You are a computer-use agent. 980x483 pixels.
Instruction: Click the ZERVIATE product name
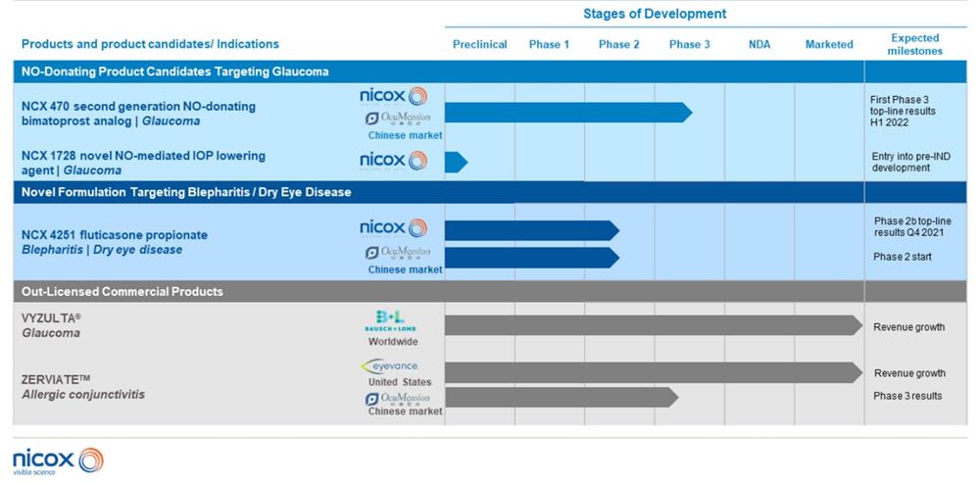56,379
